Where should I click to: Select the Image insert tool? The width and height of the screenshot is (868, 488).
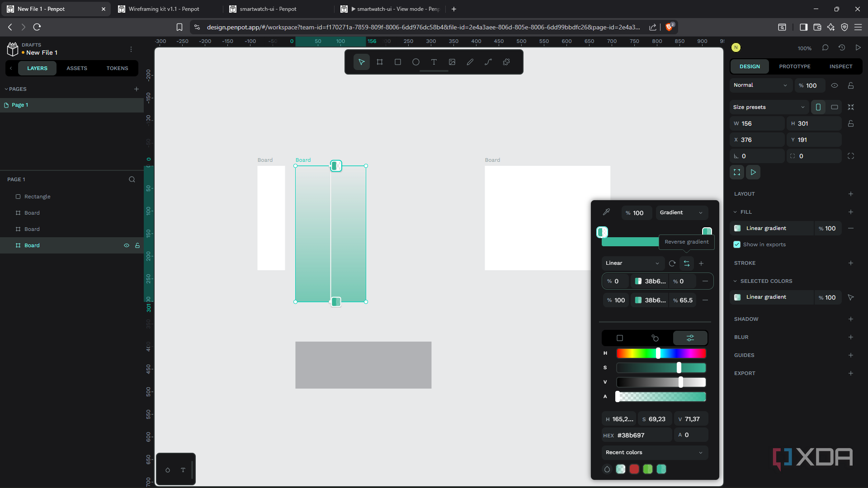452,62
